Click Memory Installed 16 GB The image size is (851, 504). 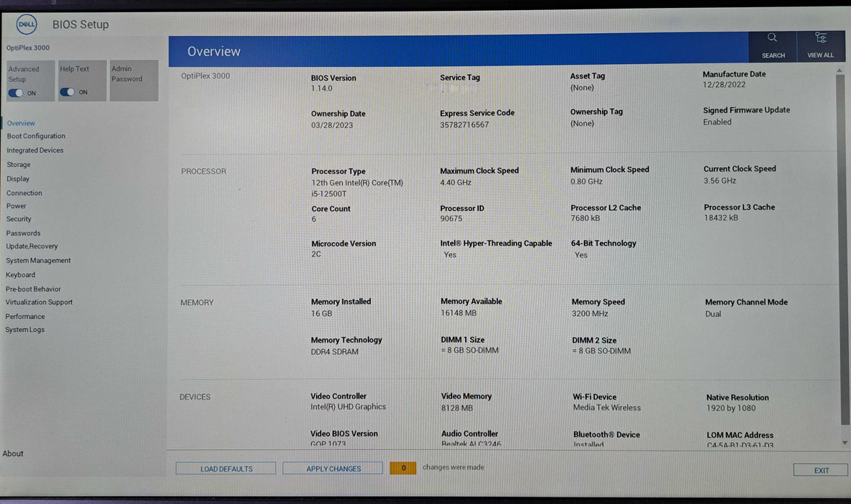322,314
